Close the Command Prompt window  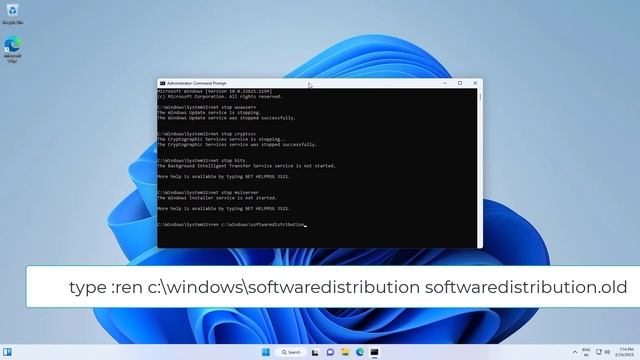[x=475, y=83]
